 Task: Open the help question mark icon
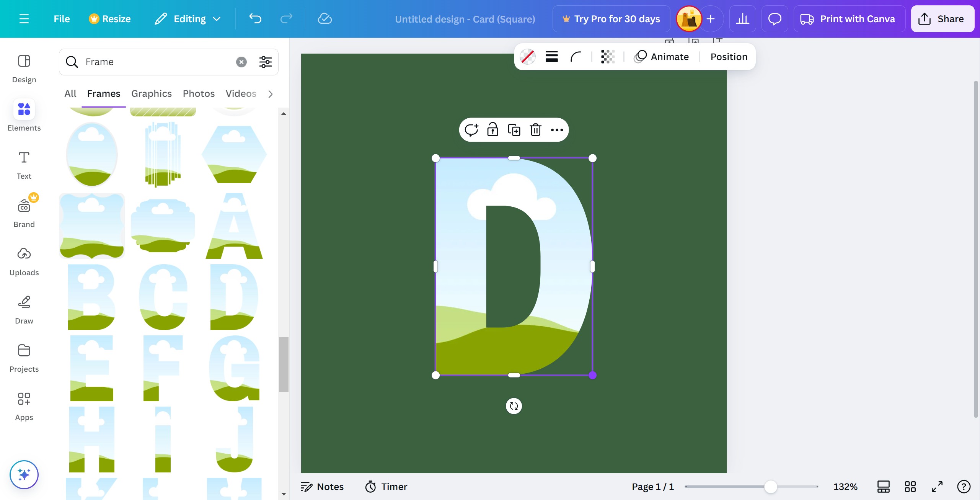[x=964, y=487]
